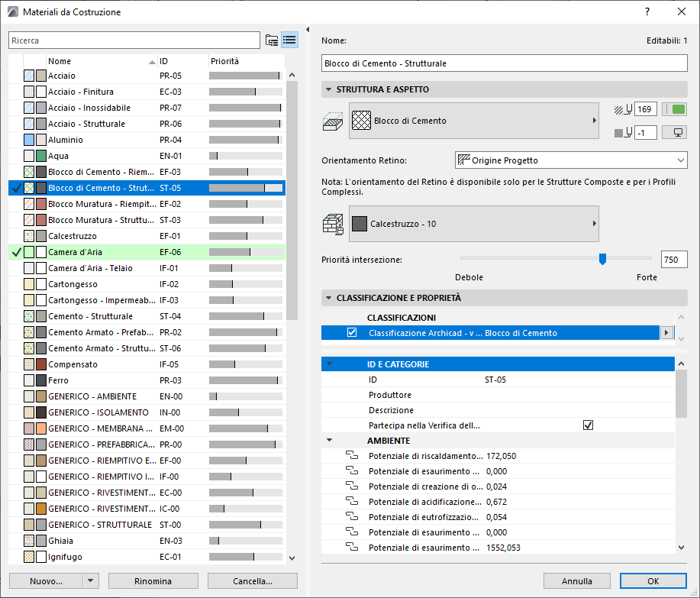
Task: Click the help question mark icon
Action: click(647, 11)
